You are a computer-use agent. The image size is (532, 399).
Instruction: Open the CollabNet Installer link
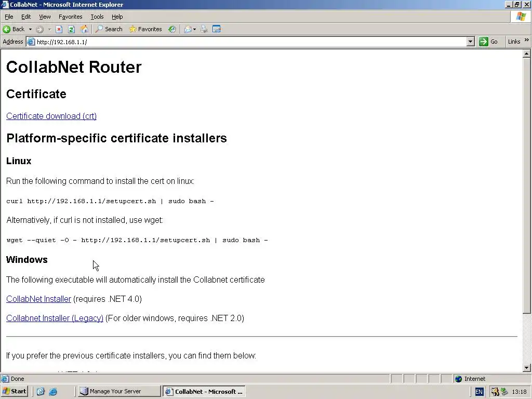[38, 299]
